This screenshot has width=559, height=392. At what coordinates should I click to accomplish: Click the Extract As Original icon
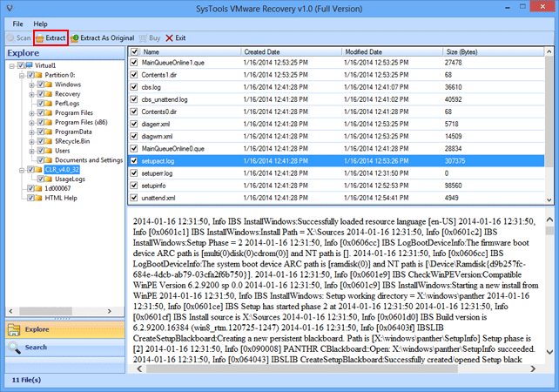click(x=75, y=38)
